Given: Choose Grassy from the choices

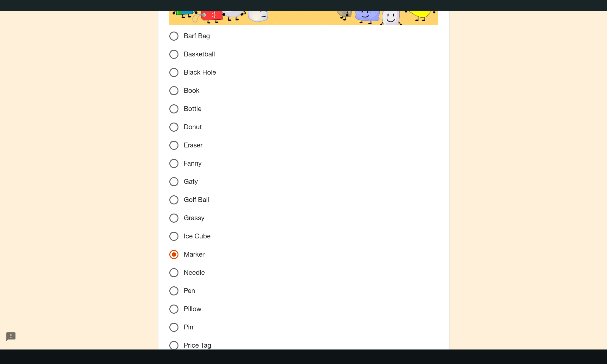Looking at the screenshot, I should (174, 218).
